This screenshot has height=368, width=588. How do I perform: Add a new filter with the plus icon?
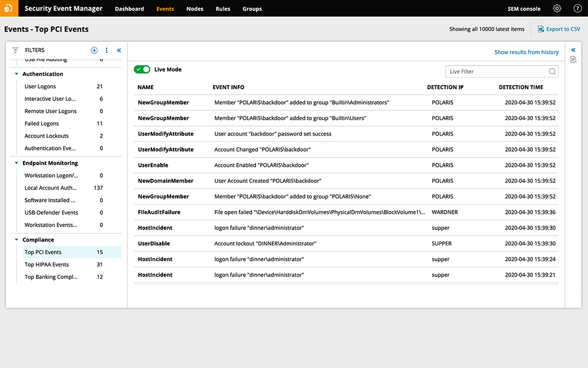point(94,50)
